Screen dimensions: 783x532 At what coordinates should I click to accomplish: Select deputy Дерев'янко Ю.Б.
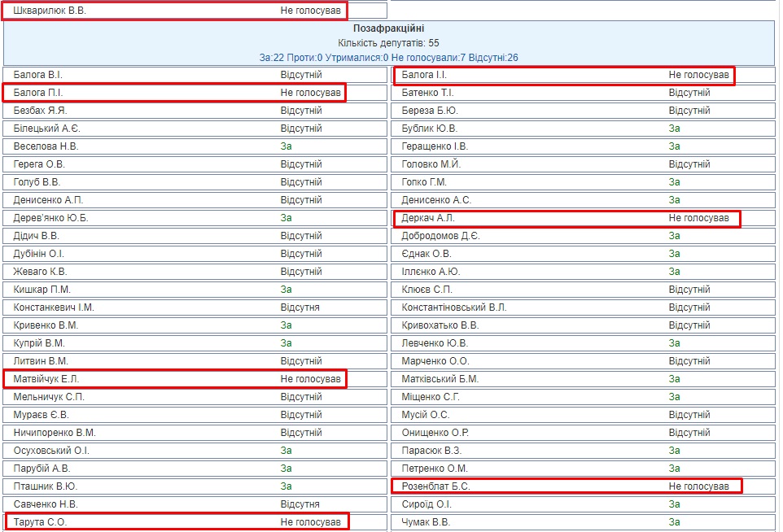pos(50,218)
